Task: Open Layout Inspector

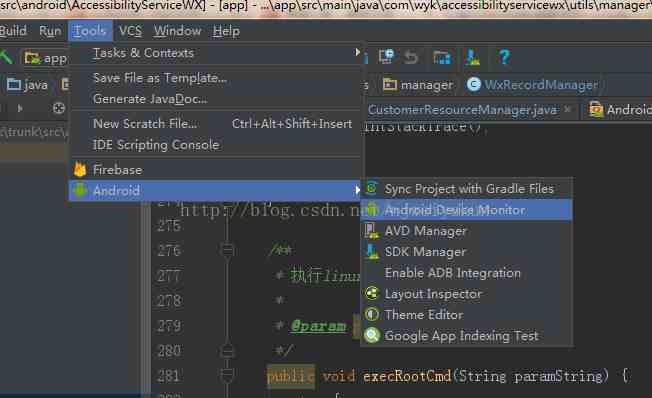Action: [467, 294]
